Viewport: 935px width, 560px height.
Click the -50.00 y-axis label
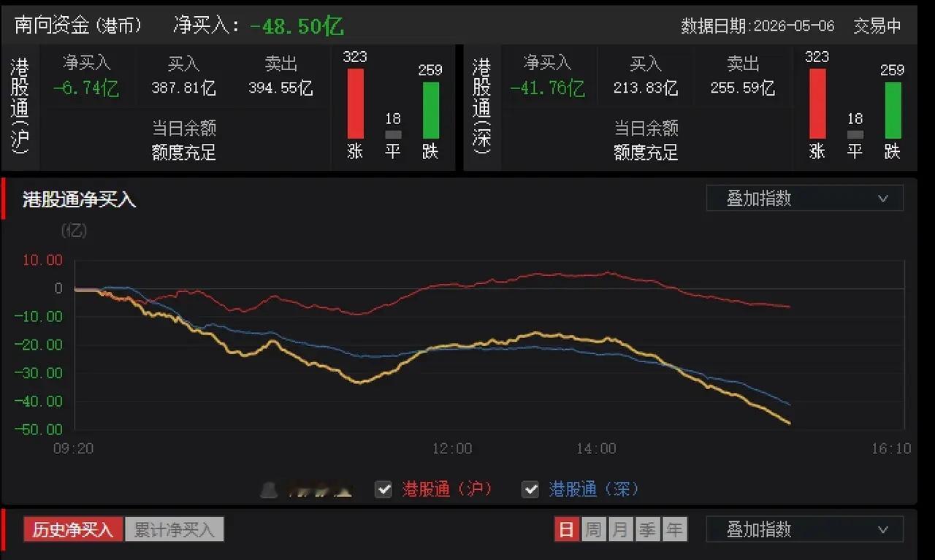(39, 429)
